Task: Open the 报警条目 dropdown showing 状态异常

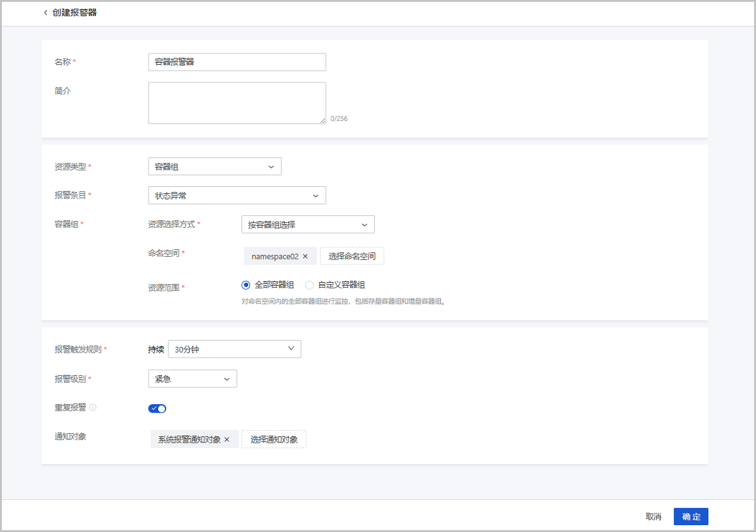Action: click(x=237, y=195)
